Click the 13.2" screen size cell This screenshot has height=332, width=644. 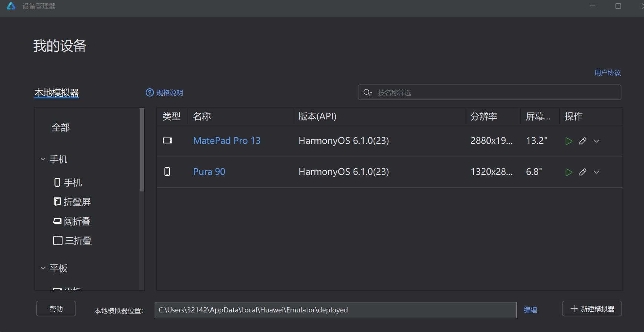tap(537, 140)
